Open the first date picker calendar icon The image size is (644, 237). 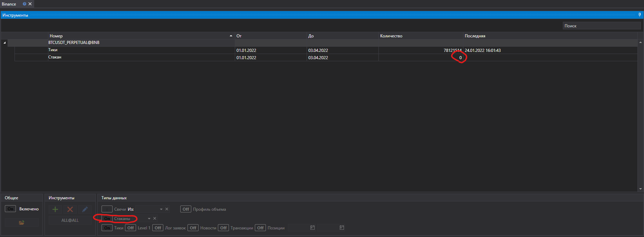tap(313, 228)
